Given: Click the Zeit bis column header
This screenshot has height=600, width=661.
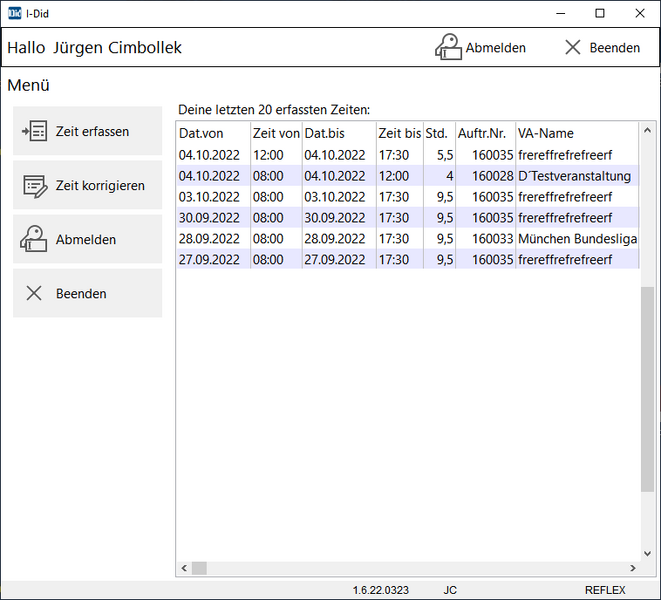Looking at the screenshot, I should click(400, 133).
